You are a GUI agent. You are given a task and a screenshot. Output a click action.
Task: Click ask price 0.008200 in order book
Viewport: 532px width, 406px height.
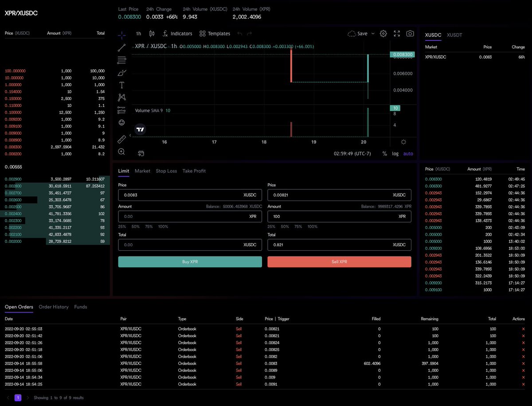[13, 154]
